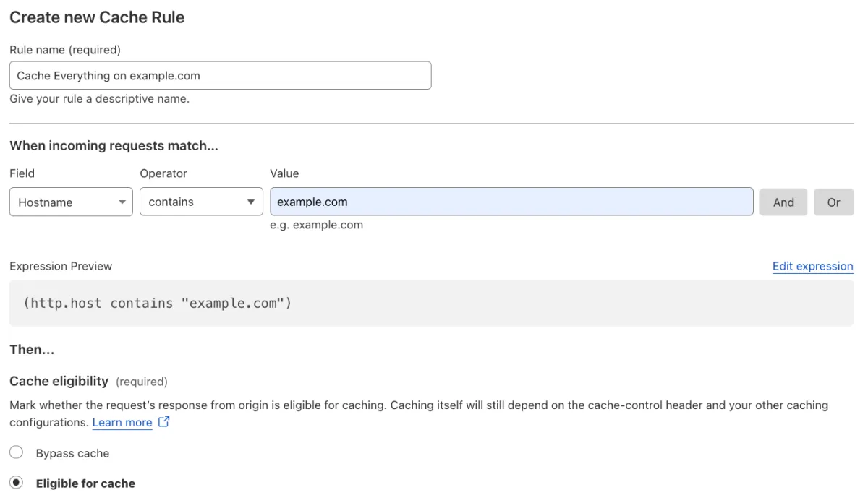Click the And condition button

(x=783, y=202)
